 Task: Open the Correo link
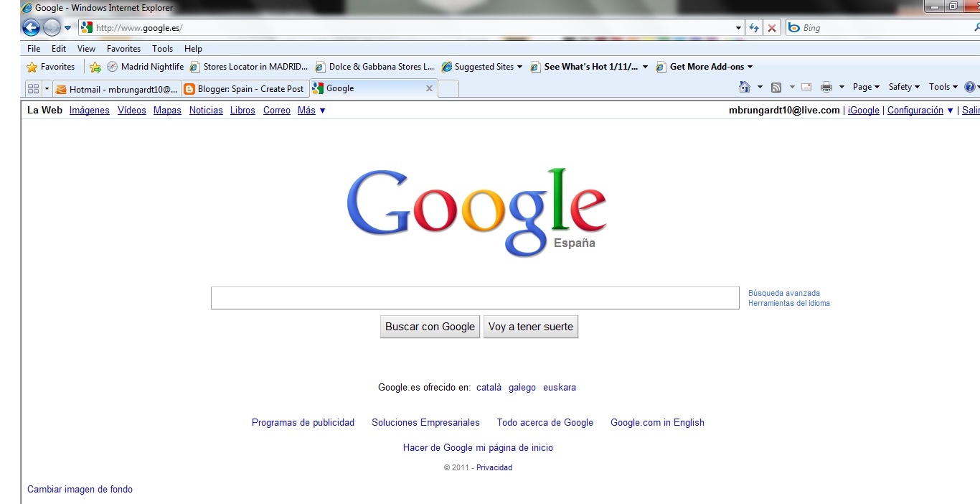tap(277, 111)
